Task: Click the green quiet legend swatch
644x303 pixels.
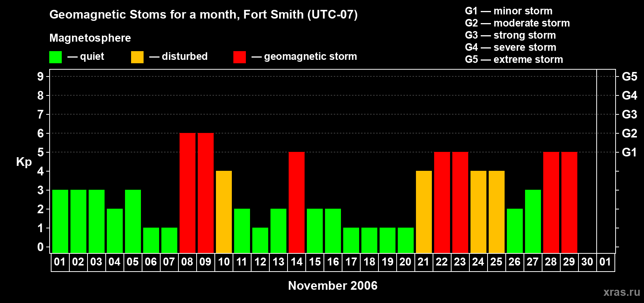Action: click(x=56, y=57)
